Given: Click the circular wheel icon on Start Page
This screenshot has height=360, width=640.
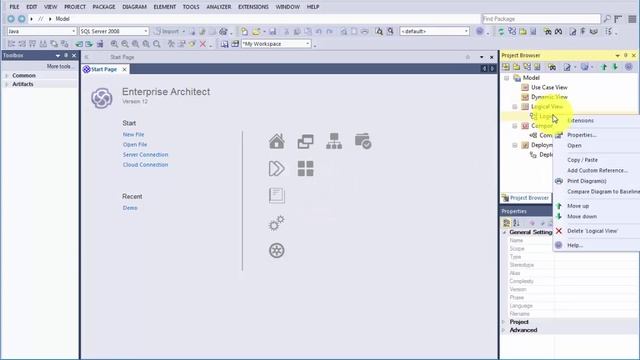Looking at the screenshot, I should (x=277, y=251).
